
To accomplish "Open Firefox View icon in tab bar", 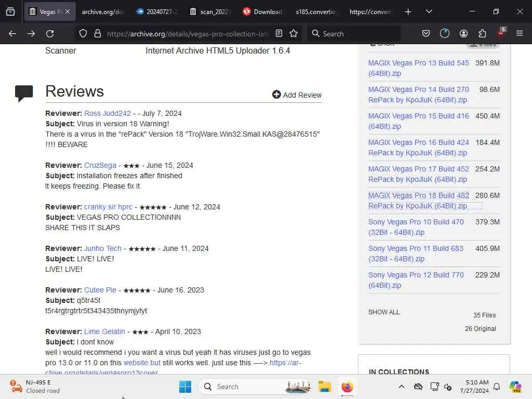I will [10, 11].
